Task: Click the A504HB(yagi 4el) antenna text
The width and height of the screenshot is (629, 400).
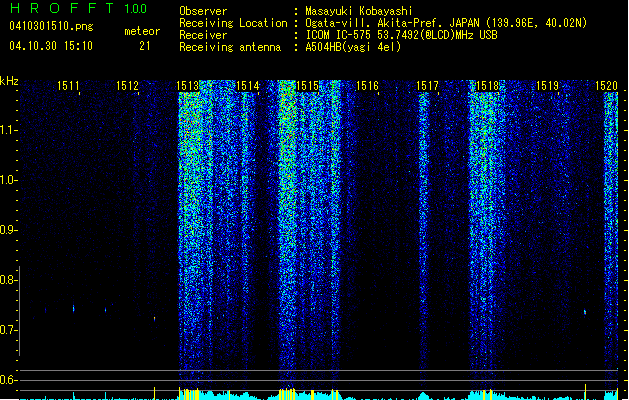Action: (353, 47)
